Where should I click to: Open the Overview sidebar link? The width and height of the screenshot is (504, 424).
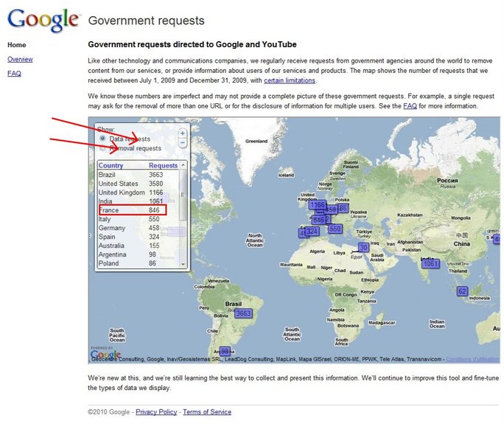(20, 59)
